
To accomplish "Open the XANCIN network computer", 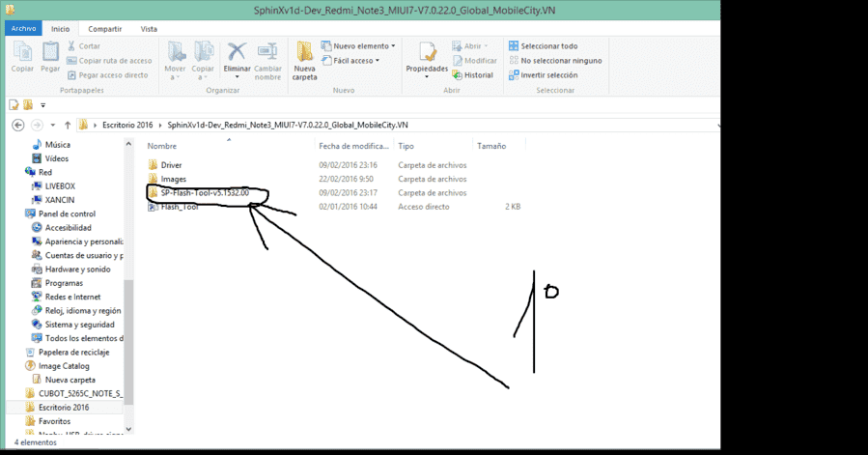I will 53,200.
